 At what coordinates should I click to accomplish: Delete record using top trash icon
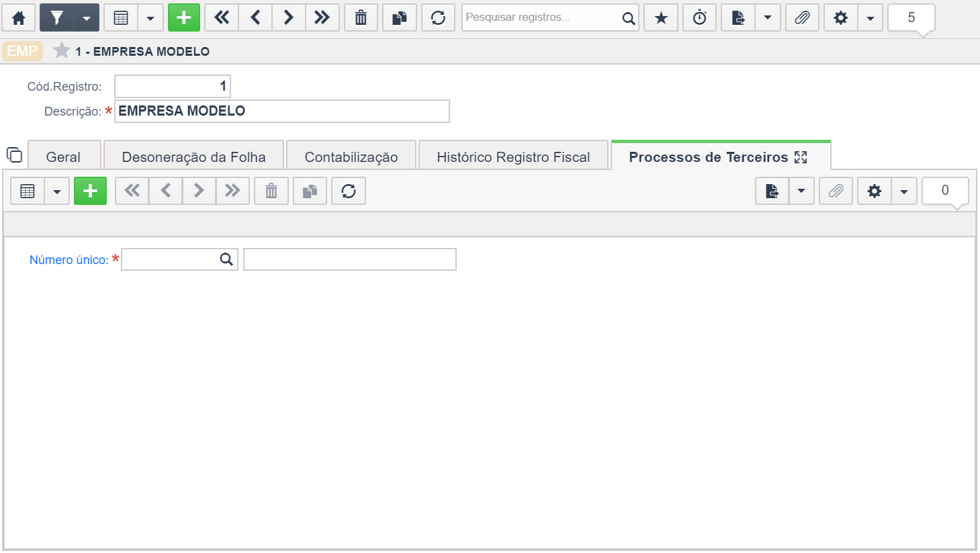[361, 18]
